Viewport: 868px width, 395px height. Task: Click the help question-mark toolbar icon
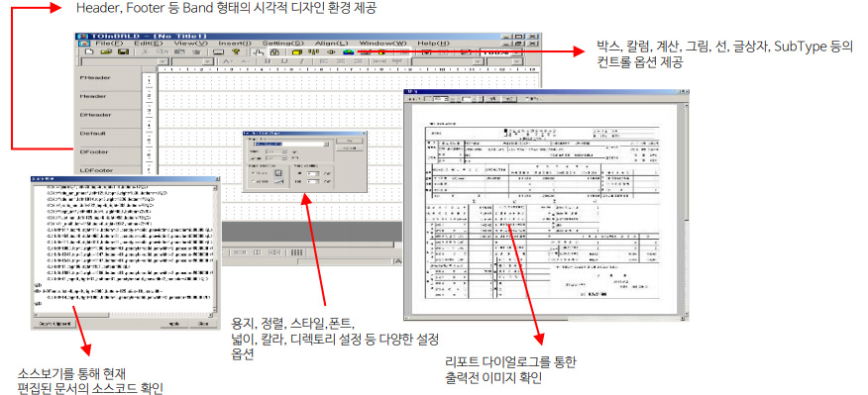(235, 52)
